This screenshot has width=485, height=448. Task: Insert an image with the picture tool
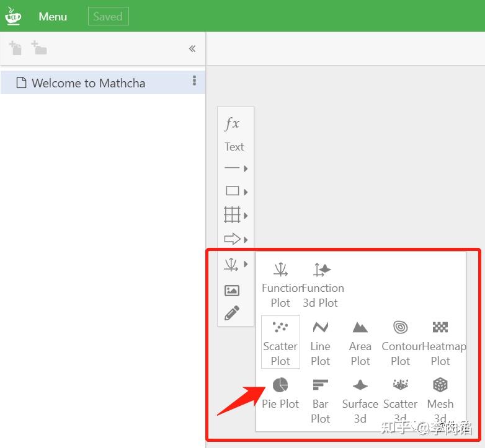232,291
